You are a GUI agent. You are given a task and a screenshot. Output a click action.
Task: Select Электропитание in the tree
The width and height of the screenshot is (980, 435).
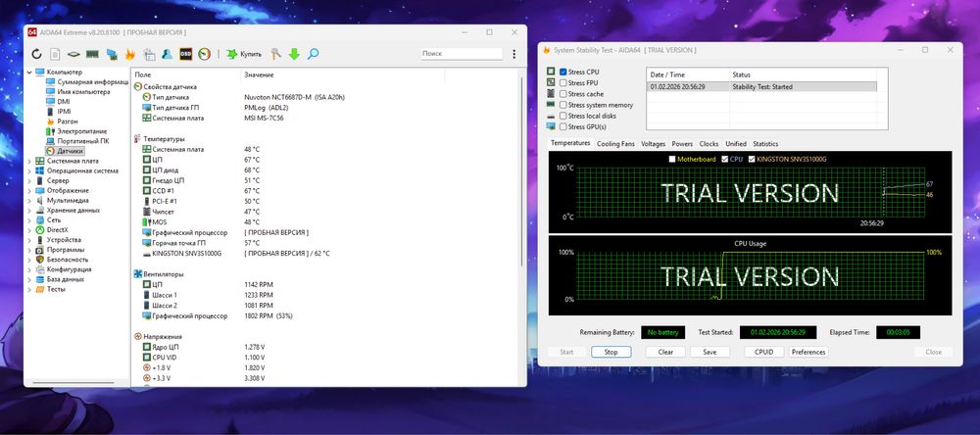82,131
